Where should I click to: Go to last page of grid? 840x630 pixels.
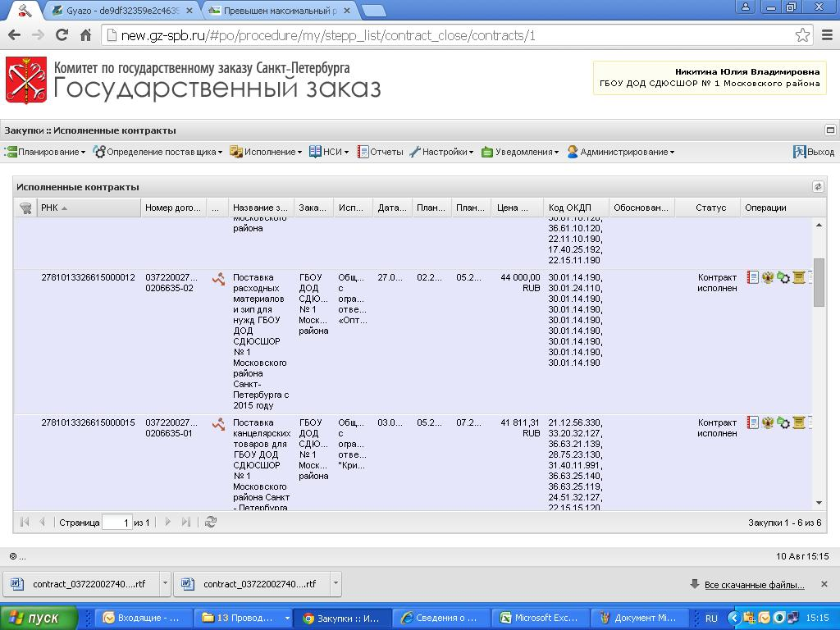[x=186, y=522]
